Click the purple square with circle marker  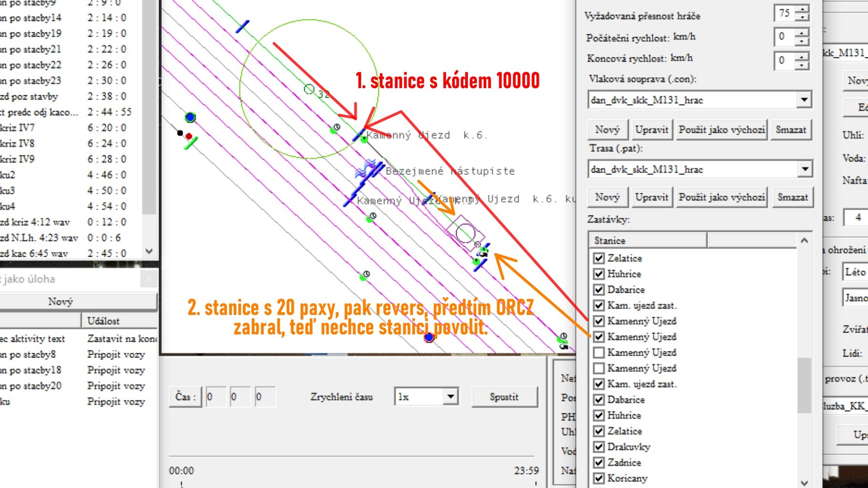click(465, 233)
